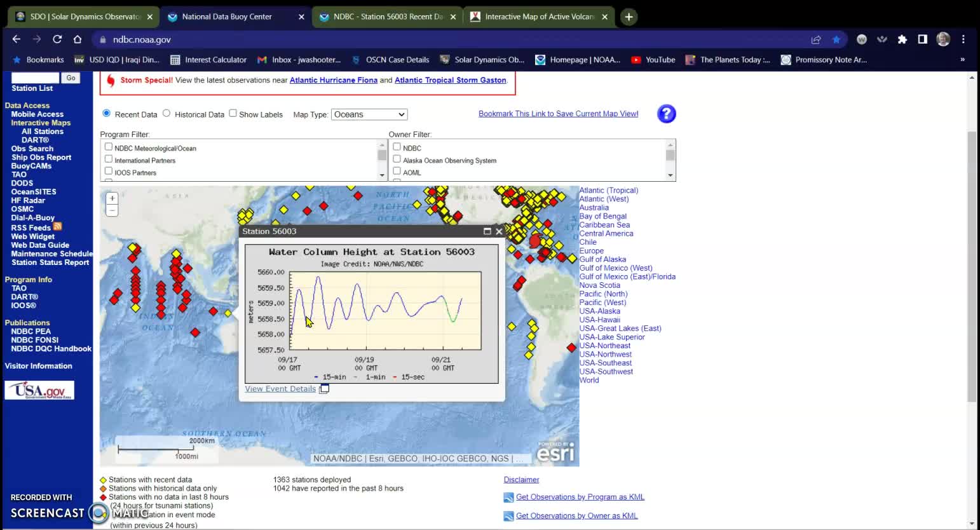Open new-window icon next to View Event Details
Viewport: 980px width, 530px height.
324,389
